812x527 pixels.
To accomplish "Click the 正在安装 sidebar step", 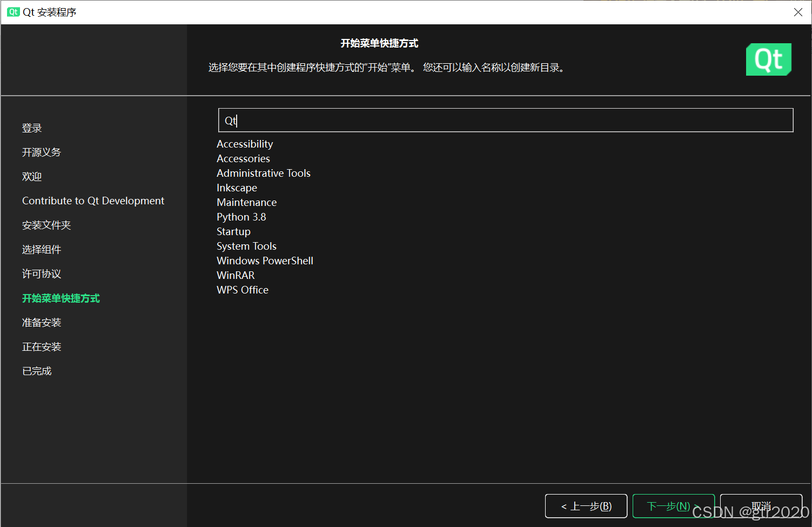I will pos(42,346).
